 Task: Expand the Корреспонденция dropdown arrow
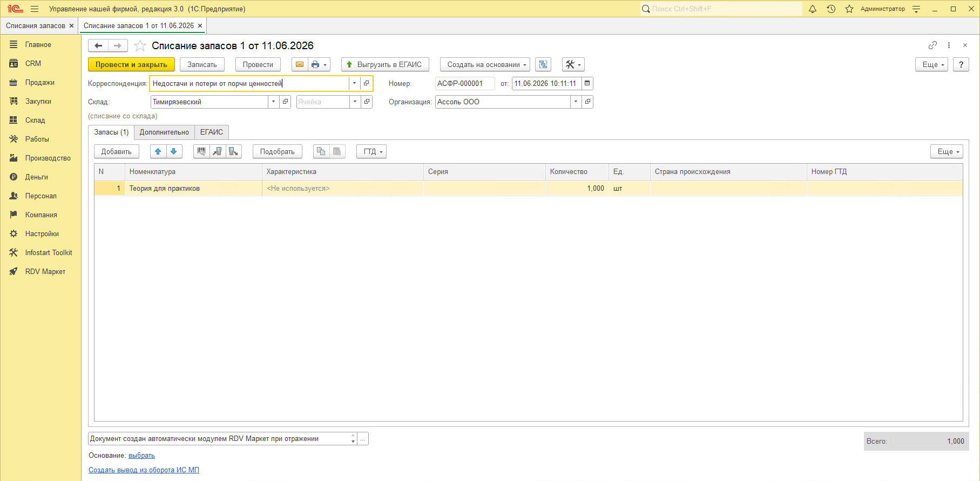(354, 83)
